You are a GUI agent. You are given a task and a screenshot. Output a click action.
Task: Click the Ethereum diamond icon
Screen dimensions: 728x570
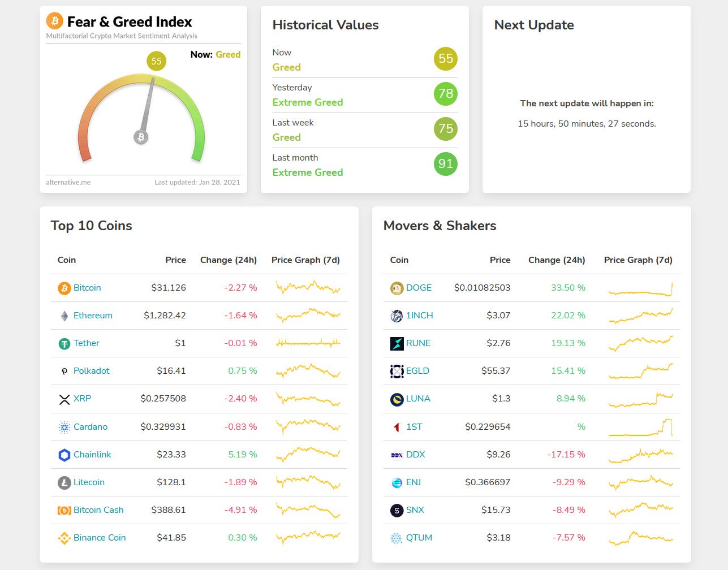coord(64,316)
